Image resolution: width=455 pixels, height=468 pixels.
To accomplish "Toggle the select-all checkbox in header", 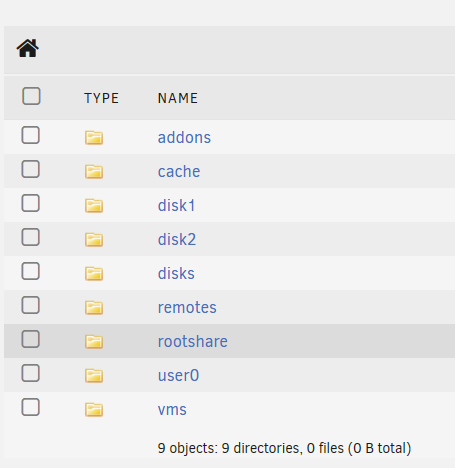I will 31,96.
